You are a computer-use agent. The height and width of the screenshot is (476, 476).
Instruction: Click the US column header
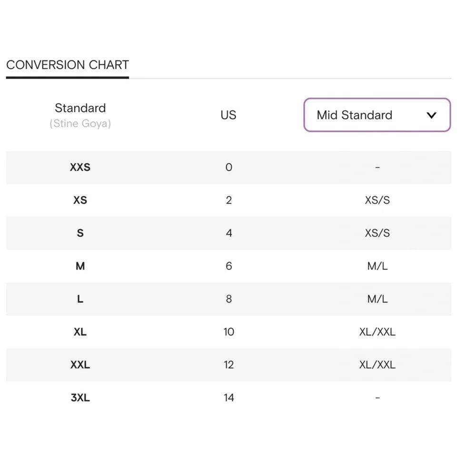tap(228, 115)
